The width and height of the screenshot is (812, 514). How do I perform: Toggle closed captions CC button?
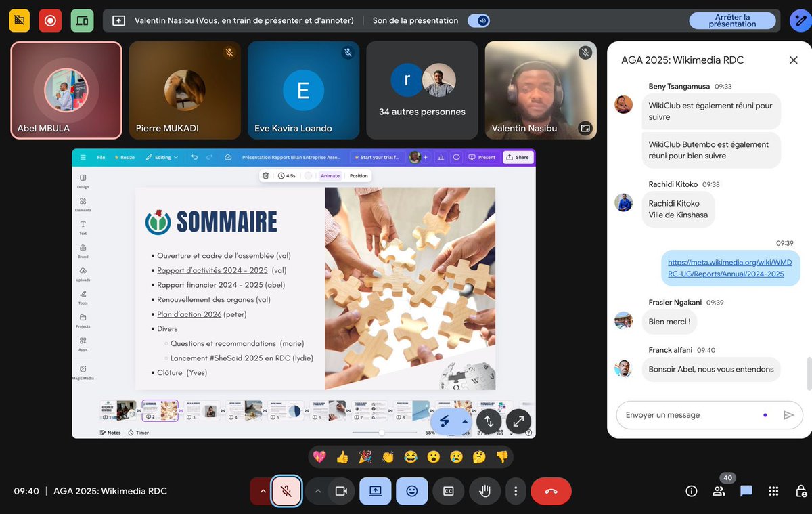[448, 491]
